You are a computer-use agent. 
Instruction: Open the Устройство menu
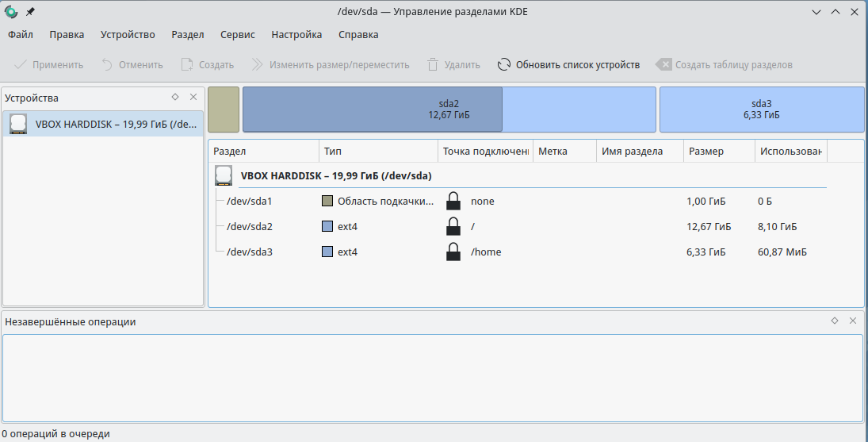(128, 35)
